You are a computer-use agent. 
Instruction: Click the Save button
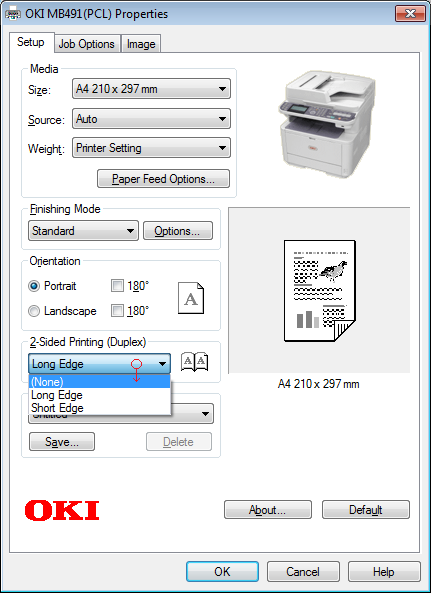click(x=62, y=442)
